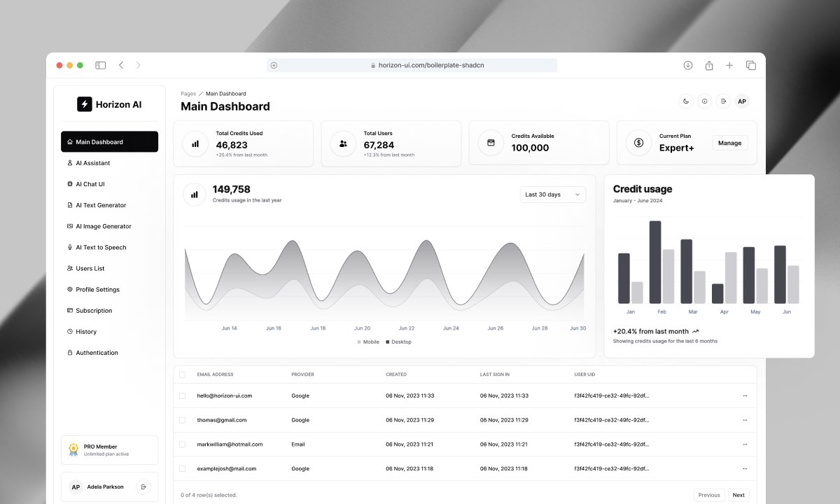
Task: Click the Jun 20 axis label
Action: point(363,328)
